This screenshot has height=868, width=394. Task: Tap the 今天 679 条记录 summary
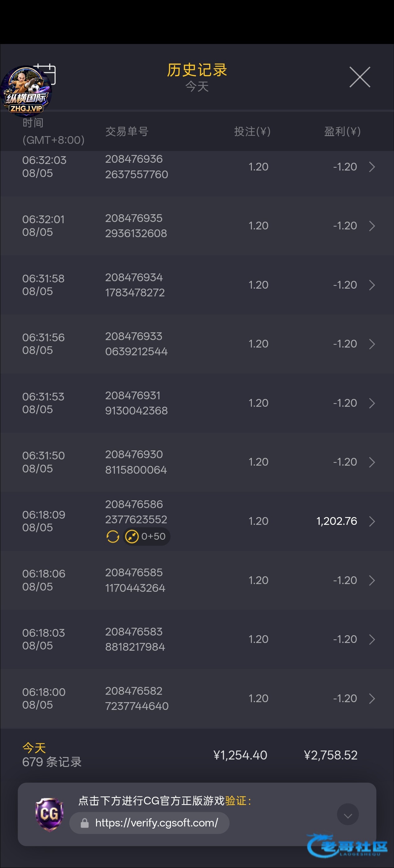52,755
